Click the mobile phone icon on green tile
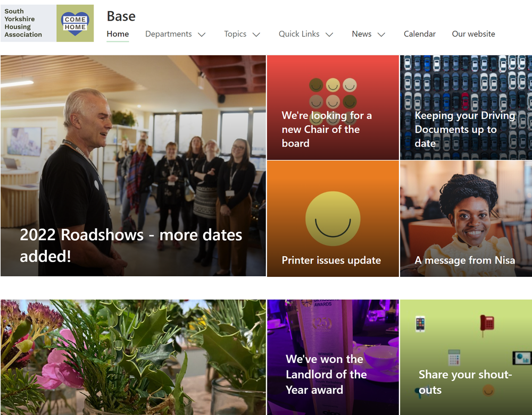 point(420,324)
